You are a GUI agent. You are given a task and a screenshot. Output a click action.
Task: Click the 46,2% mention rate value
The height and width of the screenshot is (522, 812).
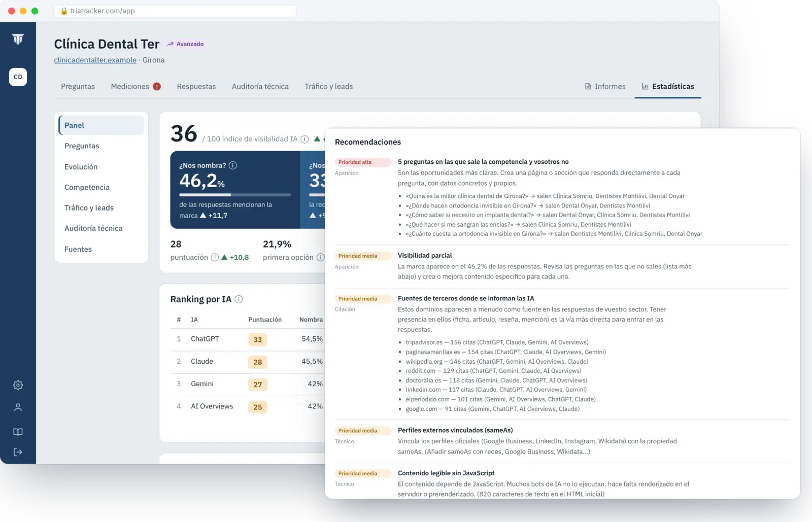pyautogui.click(x=202, y=181)
